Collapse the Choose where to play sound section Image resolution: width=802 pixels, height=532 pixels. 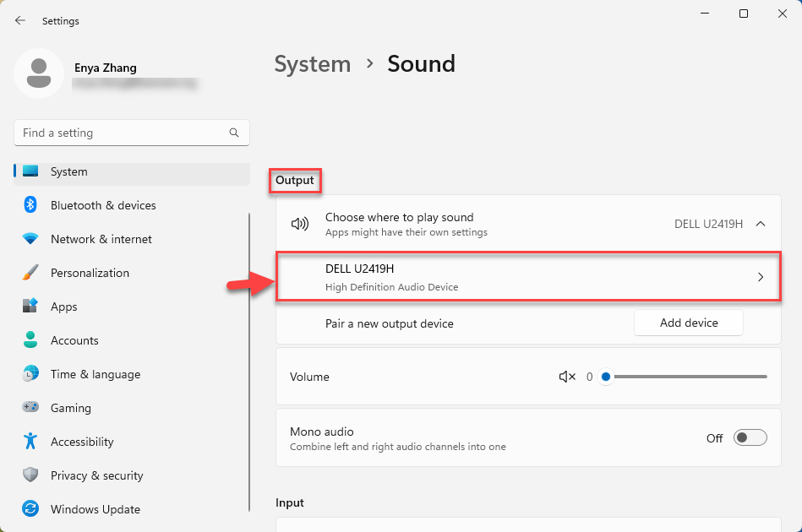pyautogui.click(x=760, y=224)
